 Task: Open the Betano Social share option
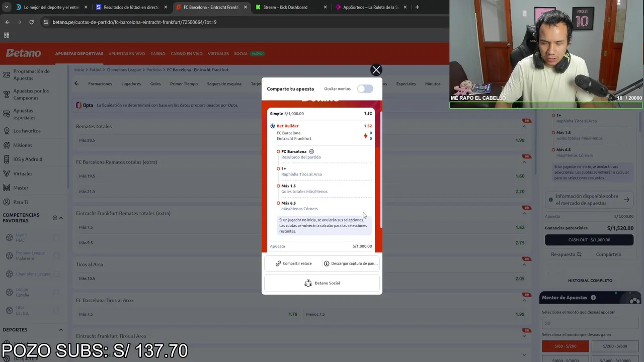(x=322, y=283)
